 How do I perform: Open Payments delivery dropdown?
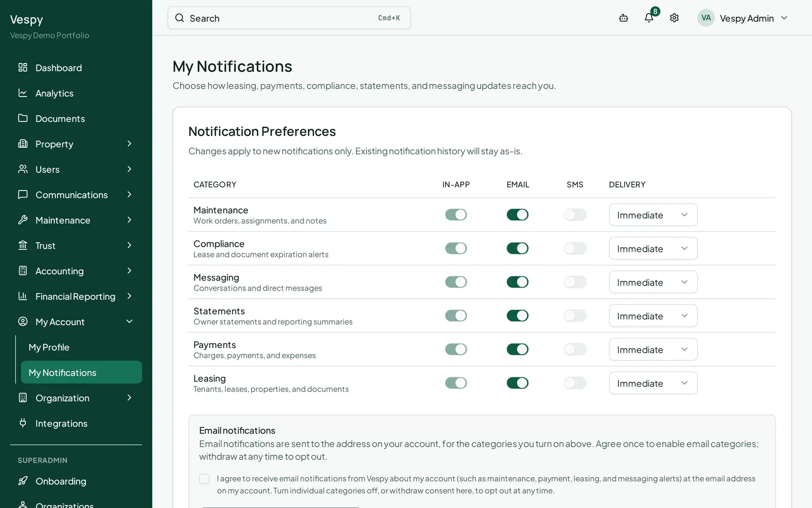pos(653,350)
